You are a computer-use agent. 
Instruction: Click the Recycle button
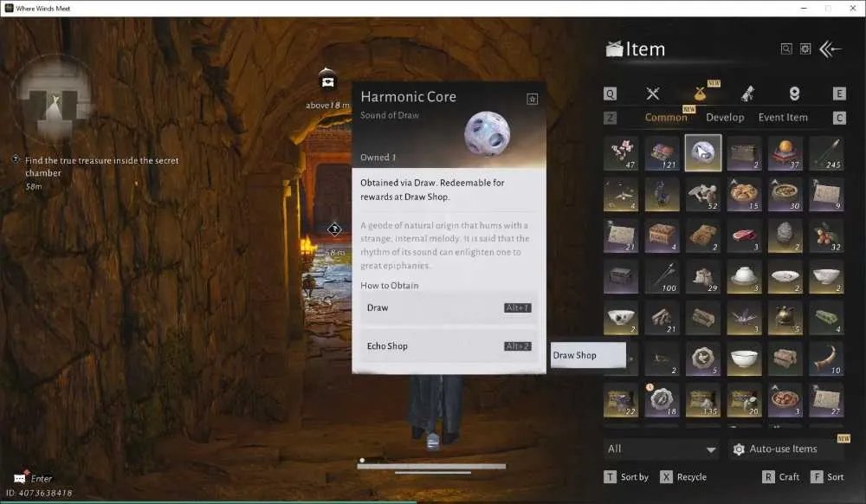[683, 477]
